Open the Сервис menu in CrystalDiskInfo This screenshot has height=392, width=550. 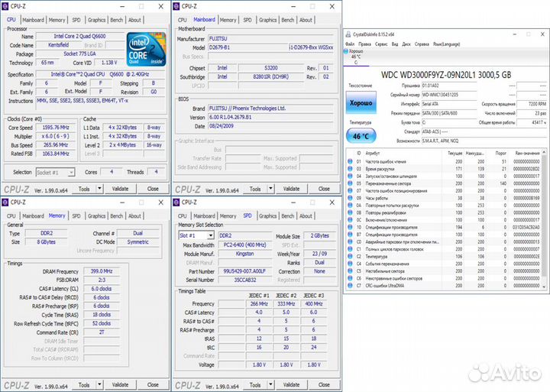click(x=381, y=44)
